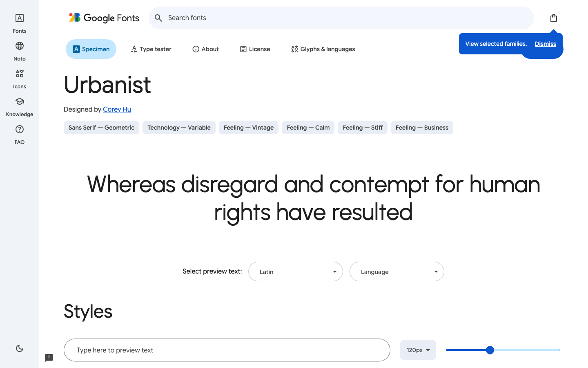Image resolution: width=588 pixels, height=368 pixels.
Task: Open the Knowledge section in the sidebar
Action: pyautogui.click(x=19, y=106)
